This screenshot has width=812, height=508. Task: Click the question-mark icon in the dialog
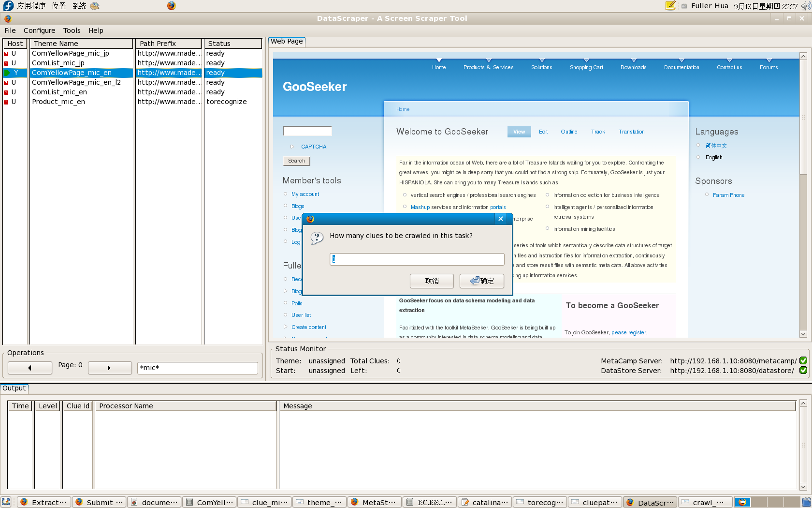[317, 238]
